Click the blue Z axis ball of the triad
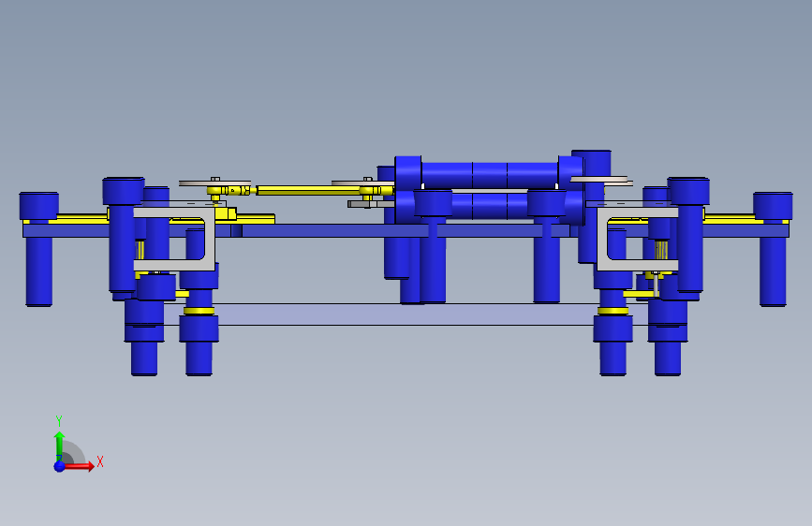812x526 pixels. (x=60, y=466)
